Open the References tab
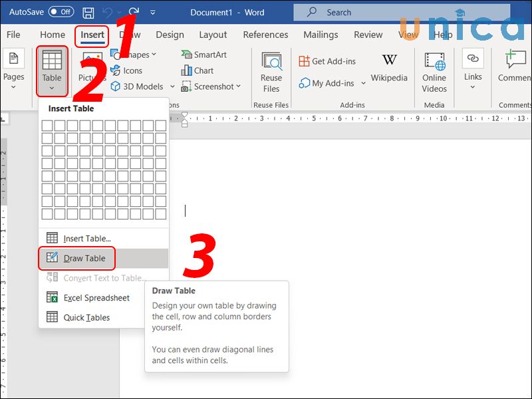Screen dimensions: 532x399 (x=265, y=35)
